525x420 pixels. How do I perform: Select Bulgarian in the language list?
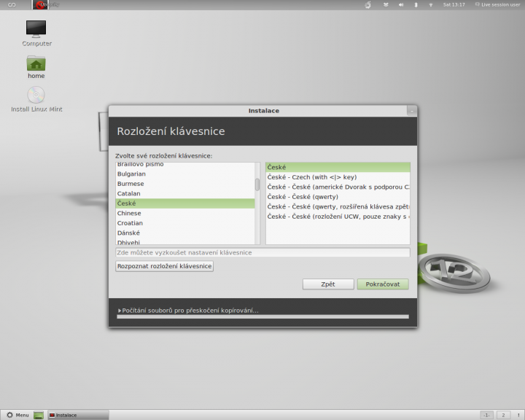tap(184, 174)
